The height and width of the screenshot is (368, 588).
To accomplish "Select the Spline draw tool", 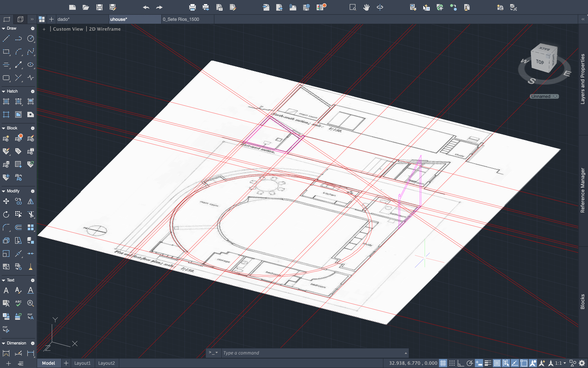I will 31,52.
